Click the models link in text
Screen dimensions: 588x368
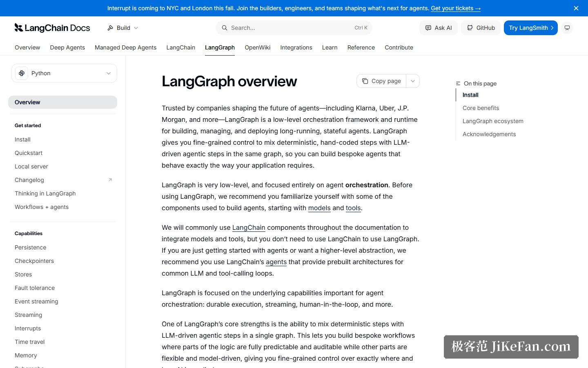tap(319, 208)
